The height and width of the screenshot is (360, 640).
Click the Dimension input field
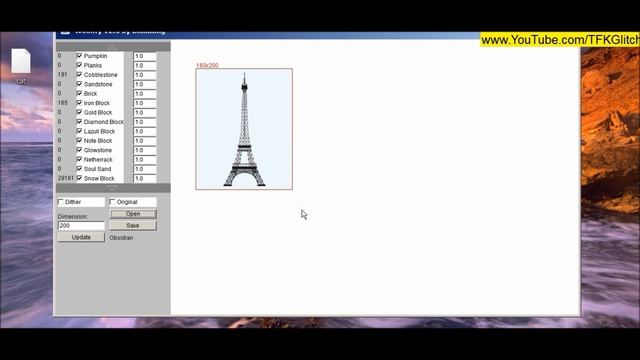pos(81,226)
